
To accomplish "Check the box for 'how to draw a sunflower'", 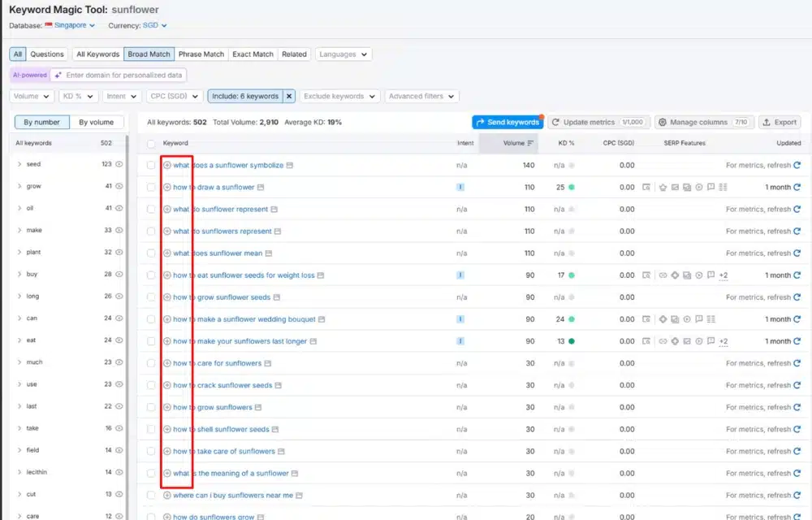I will pos(151,187).
